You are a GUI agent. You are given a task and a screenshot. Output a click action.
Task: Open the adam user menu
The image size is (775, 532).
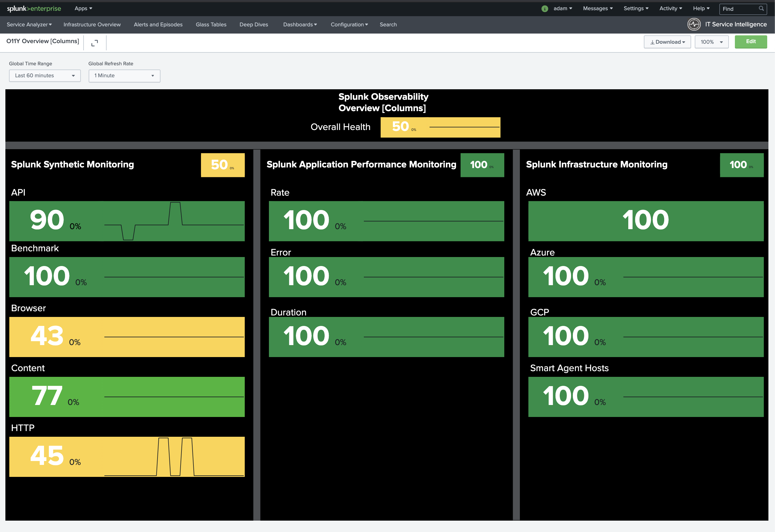tap(563, 9)
